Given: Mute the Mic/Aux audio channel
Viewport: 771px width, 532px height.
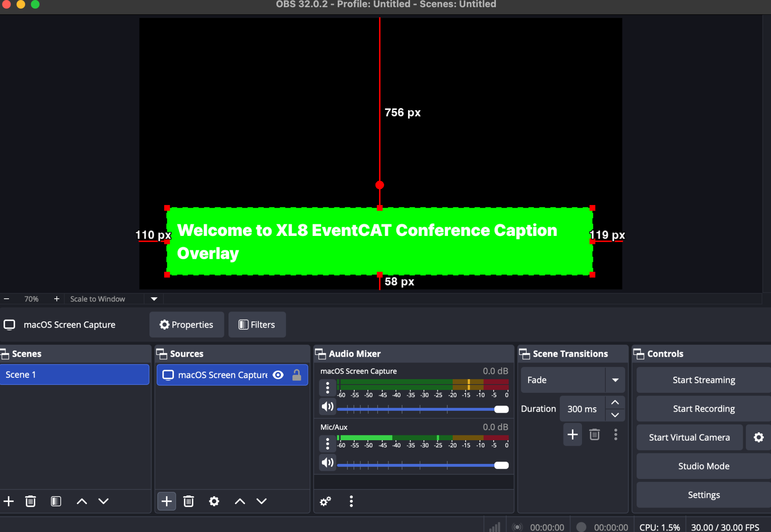Looking at the screenshot, I should point(328,462).
